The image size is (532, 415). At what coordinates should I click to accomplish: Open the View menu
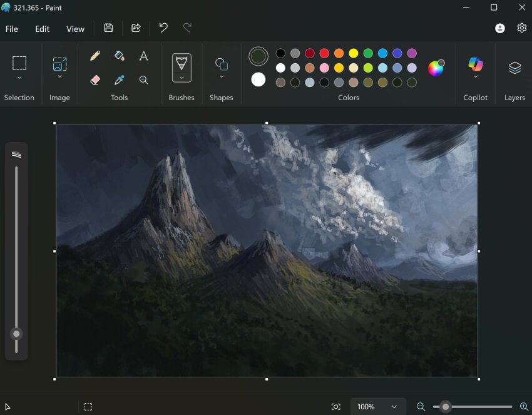pos(75,29)
